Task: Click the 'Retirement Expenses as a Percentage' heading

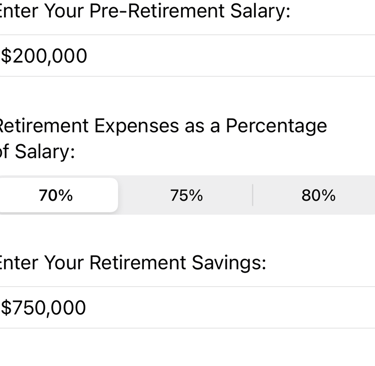Action: pyautogui.click(x=163, y=126)
